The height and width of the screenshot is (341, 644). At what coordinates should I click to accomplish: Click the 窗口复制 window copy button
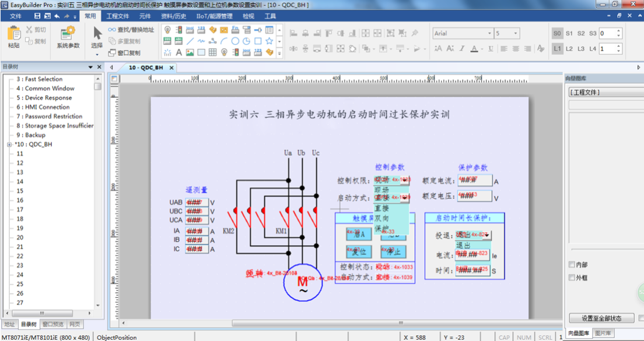pyautogui.click(x=124, y=53)
